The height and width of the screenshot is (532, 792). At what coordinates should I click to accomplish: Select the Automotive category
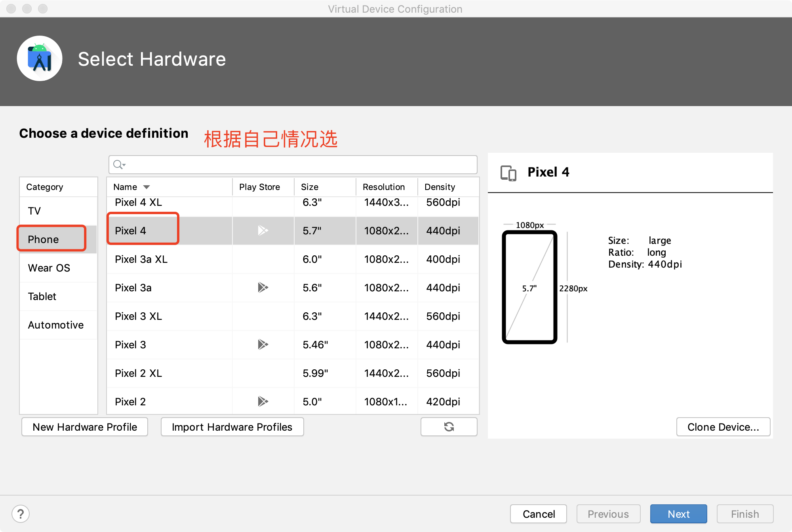point(59,325)
